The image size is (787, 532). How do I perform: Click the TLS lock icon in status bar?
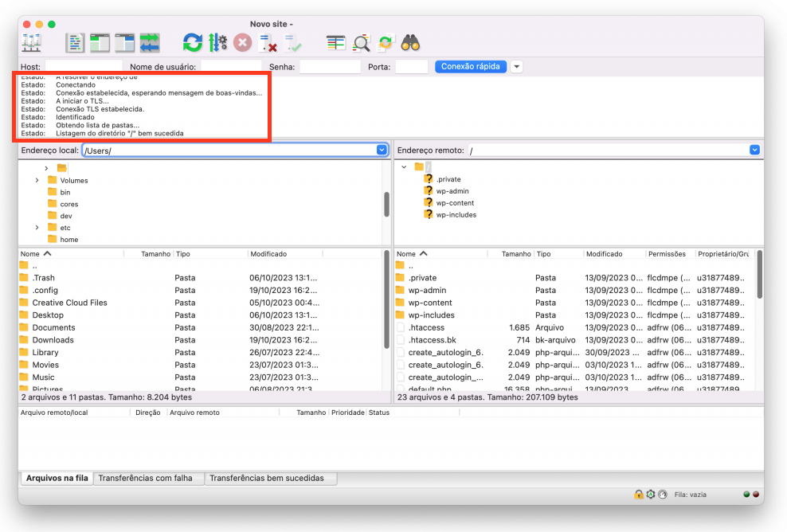639,495
